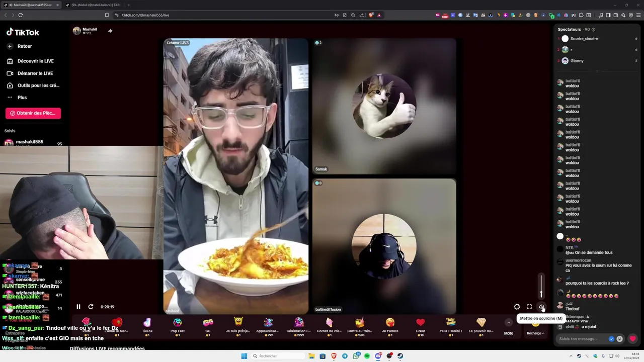Click the Retour back link
The width and height of the screenshot is (644, 362).
25,46
